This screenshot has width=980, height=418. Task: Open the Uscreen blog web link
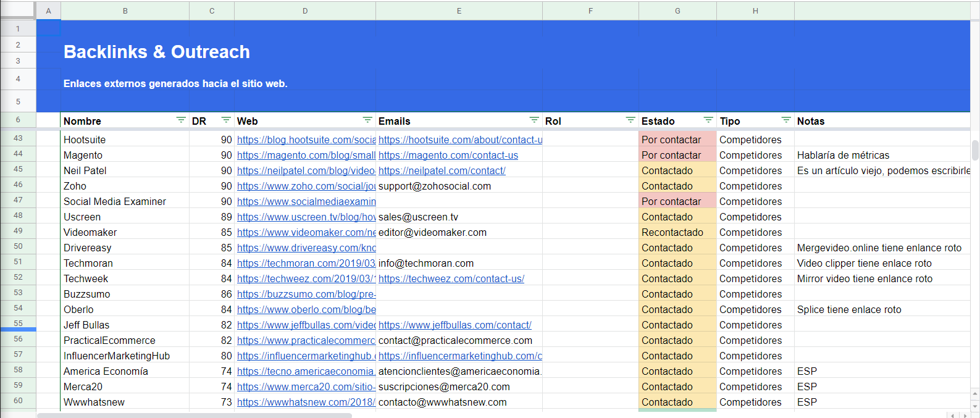pos(306,217)
